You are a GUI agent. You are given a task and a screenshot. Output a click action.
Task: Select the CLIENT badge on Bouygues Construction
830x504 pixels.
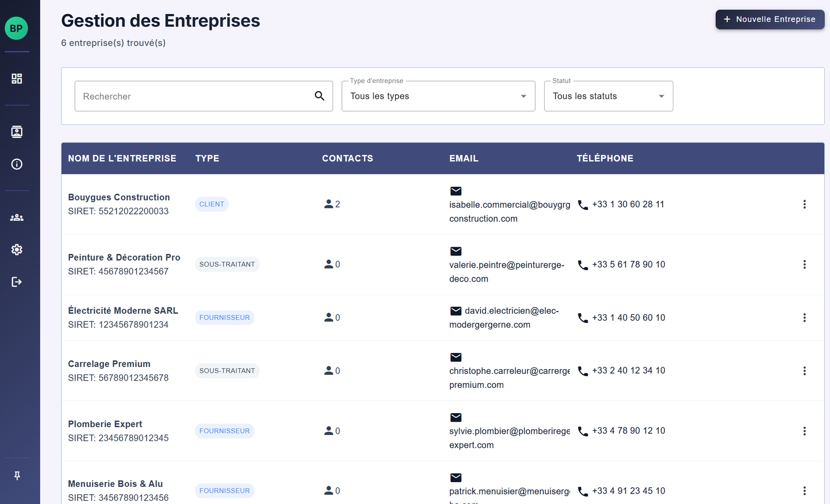tap(212, 204)
